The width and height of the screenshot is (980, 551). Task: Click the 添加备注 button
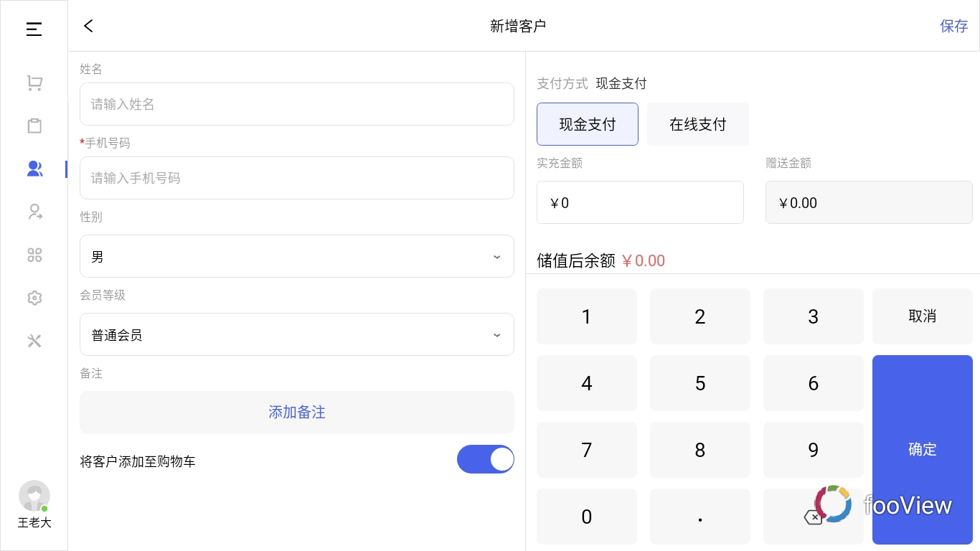296,413
